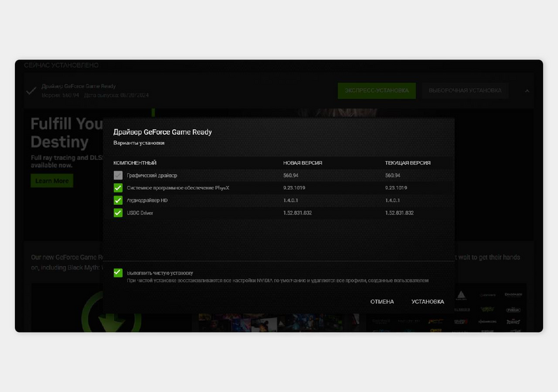Image resolution: width=558 pixels, height=392 pixels.
Task: Click the СЕЙЧАС УСТАНОВЛЕНО heading
Action: tap(61, 65)
